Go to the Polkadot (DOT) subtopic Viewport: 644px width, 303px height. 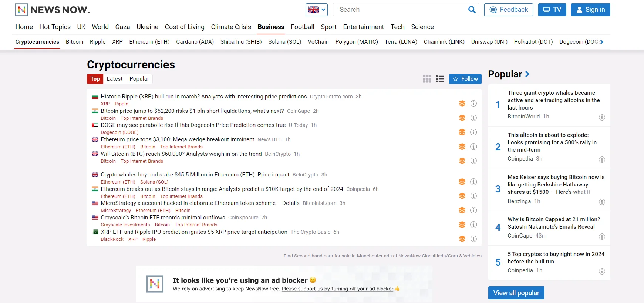tap(533, 42)
